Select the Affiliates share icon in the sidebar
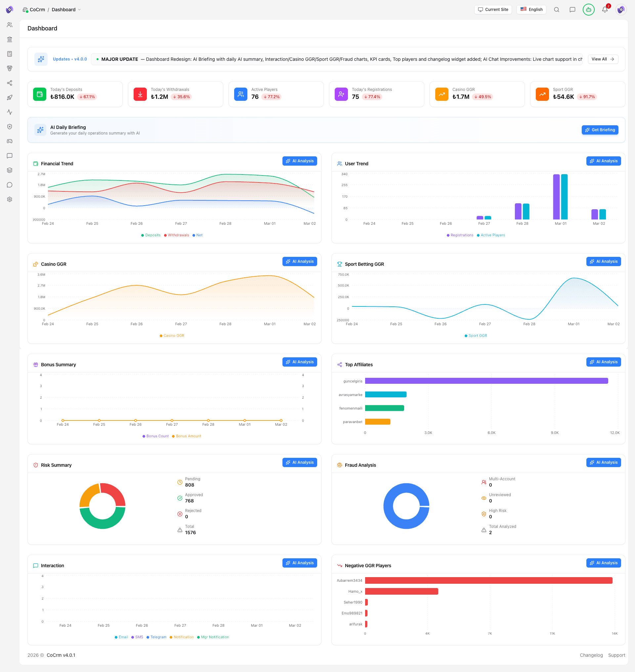Screen dimensions: 635x672 pyautogui.click(x=10, y=83)
